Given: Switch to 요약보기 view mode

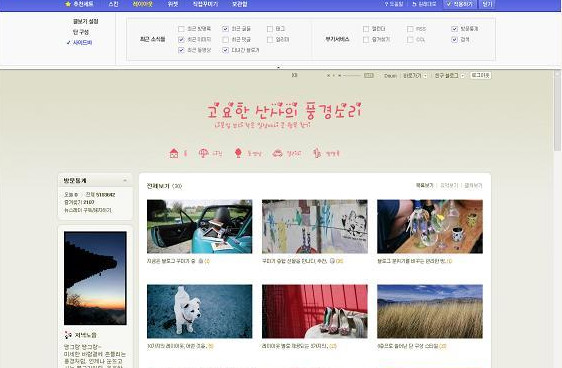Looking at the screenshot, I should tap(449, 185).
